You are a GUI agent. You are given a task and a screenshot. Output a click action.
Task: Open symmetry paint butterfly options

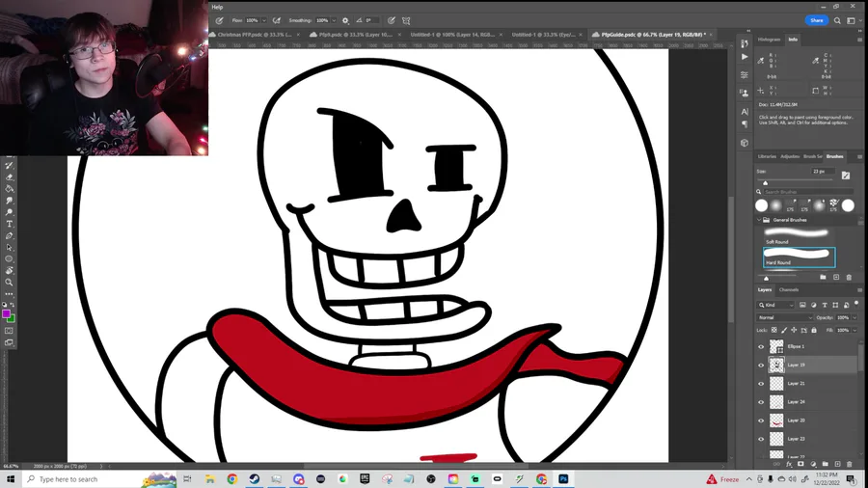(x=406, y=20)
